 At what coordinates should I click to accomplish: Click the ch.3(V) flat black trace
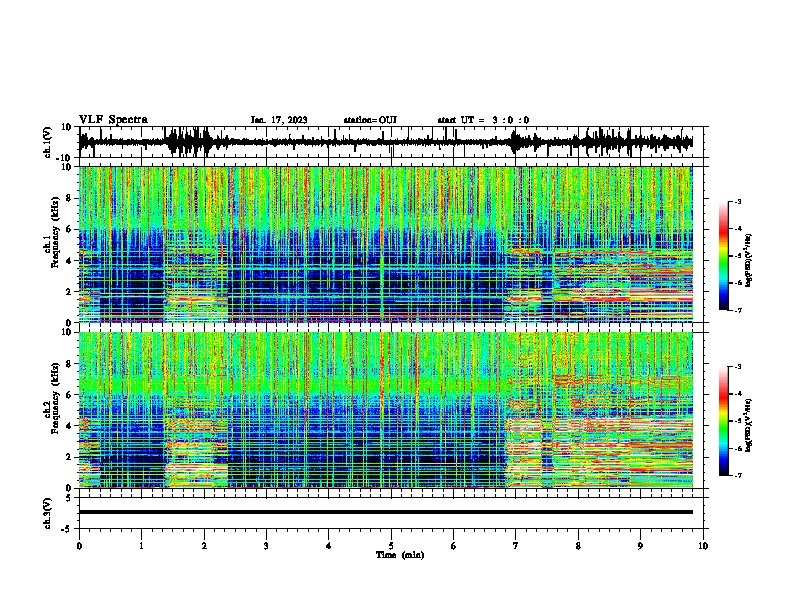pyautogui.click(x=386, y=512)
